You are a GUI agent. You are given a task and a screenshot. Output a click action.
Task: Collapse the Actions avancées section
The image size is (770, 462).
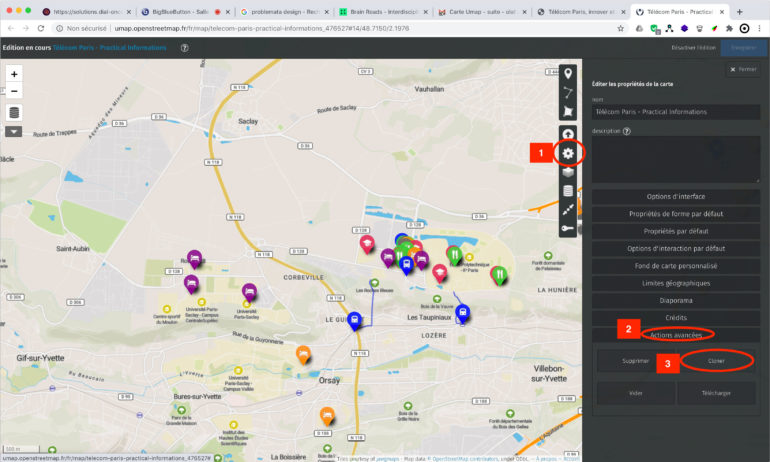tap(675, 334)
